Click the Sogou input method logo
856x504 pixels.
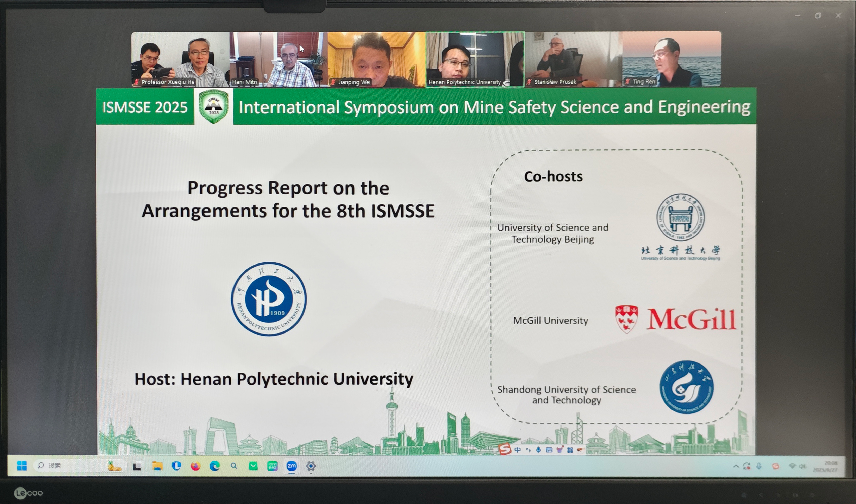pyautogui.click(x=505, y=449)
